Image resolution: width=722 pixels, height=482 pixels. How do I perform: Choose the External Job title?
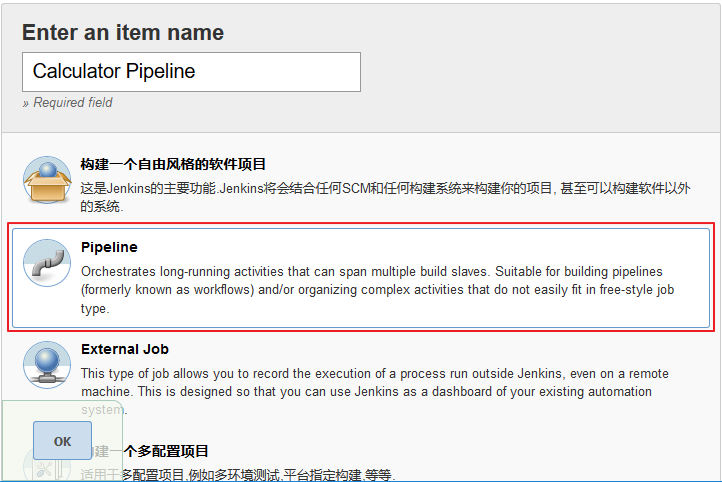125,349
